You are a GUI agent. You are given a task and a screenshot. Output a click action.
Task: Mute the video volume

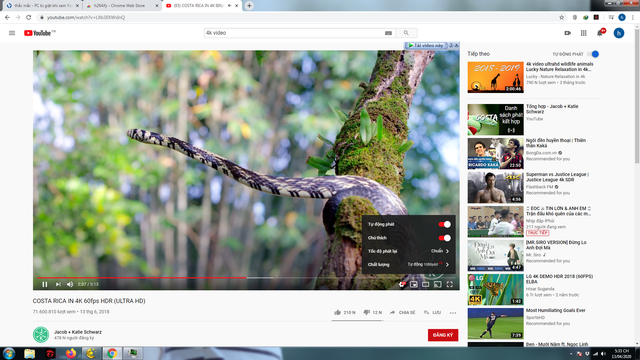coord(70,284)
